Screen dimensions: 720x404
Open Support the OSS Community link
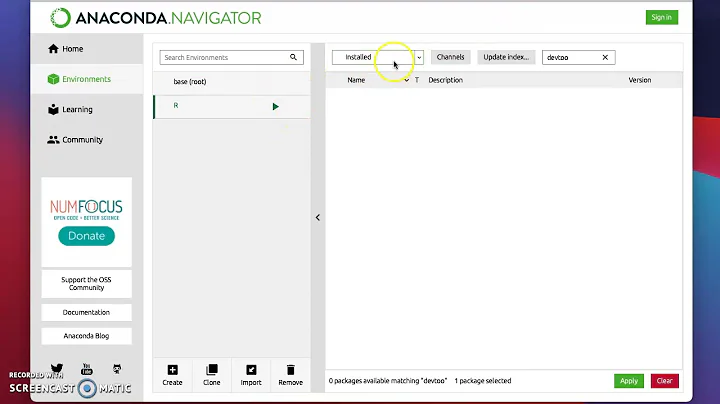(x=86, y=284)
